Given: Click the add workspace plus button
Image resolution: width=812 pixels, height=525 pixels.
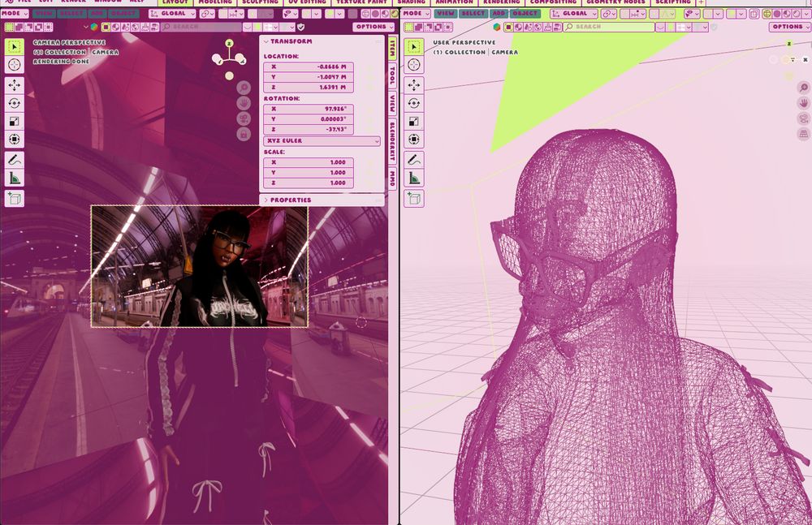Looking at the screenshot, I should click(x=701, y=2).
